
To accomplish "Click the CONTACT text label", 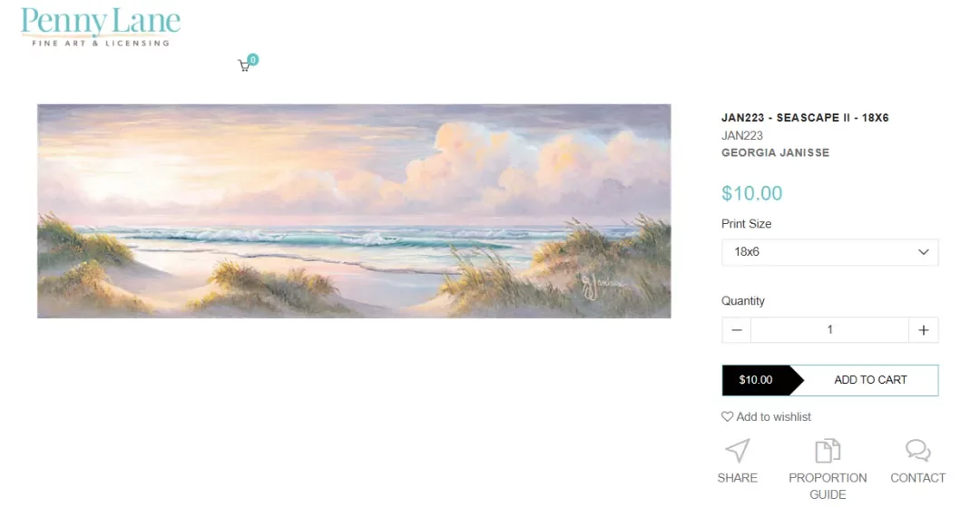I will coord(917,478).
